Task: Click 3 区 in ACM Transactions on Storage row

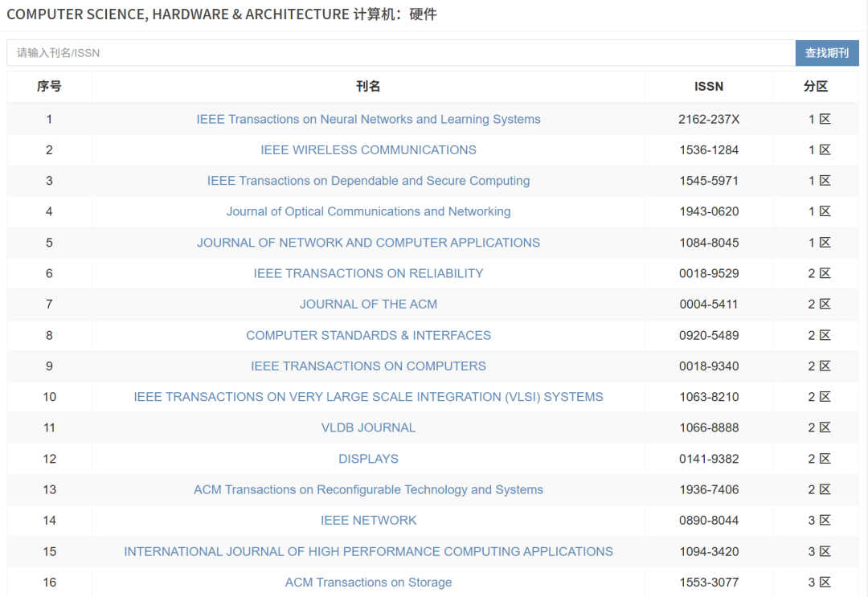Action: [x=819, y=582]
